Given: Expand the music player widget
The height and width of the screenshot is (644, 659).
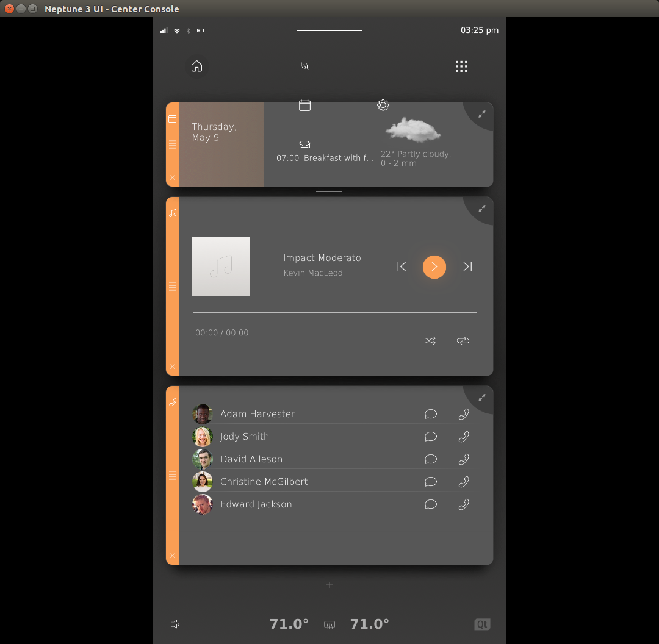Looking at the screenshot, I should [482, 209].
